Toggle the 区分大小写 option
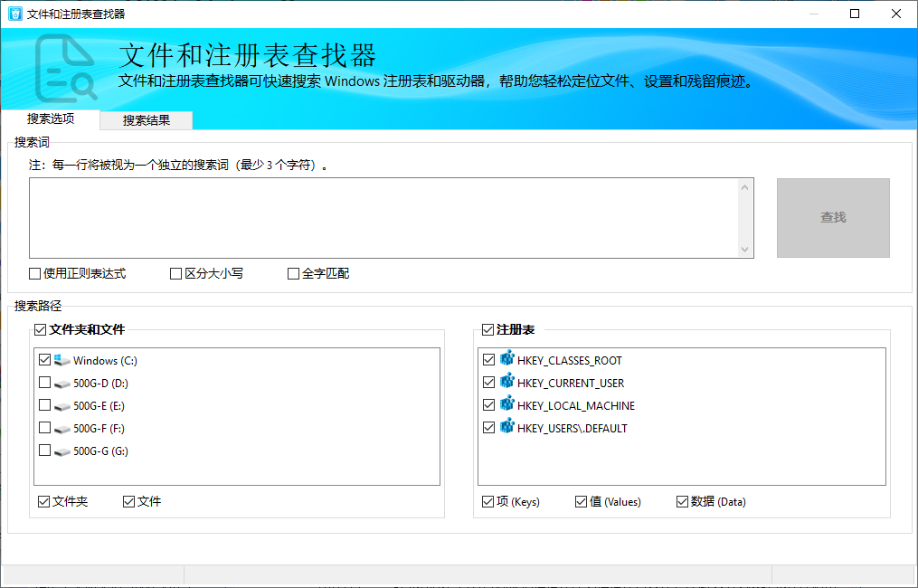Viewport: 918px width, 588px height. coord(176,274)
